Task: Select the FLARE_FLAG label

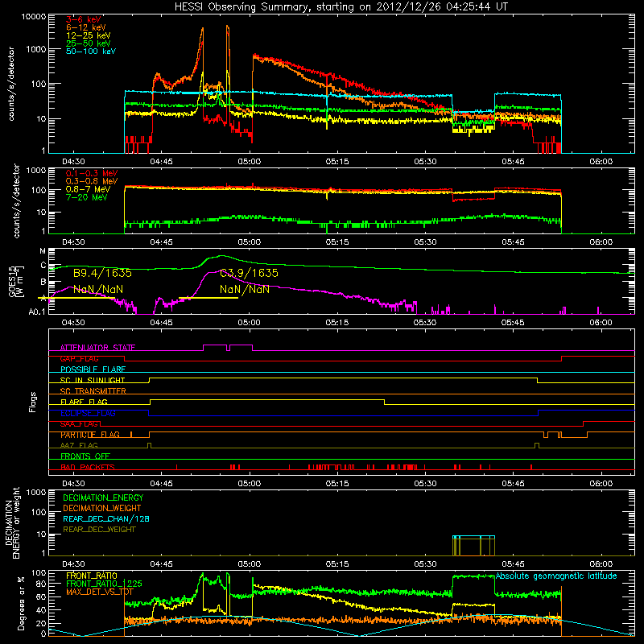Action: coord(84,402)
